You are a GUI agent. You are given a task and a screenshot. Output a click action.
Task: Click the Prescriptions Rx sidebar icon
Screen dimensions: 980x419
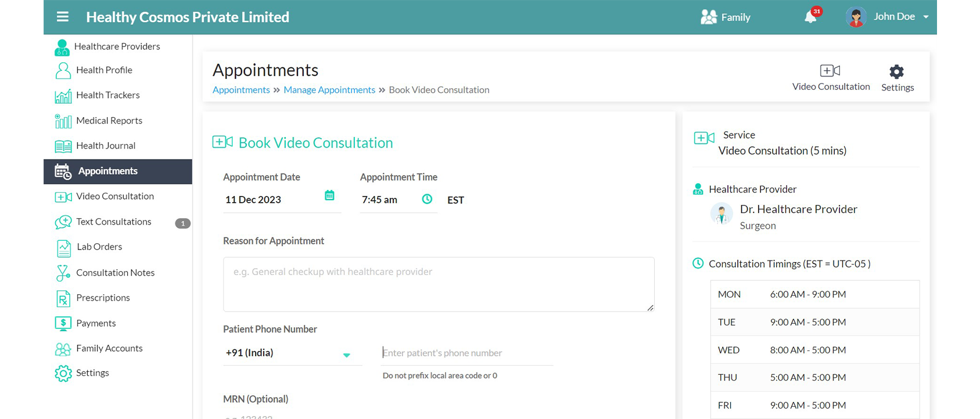(x=63, y=298)
